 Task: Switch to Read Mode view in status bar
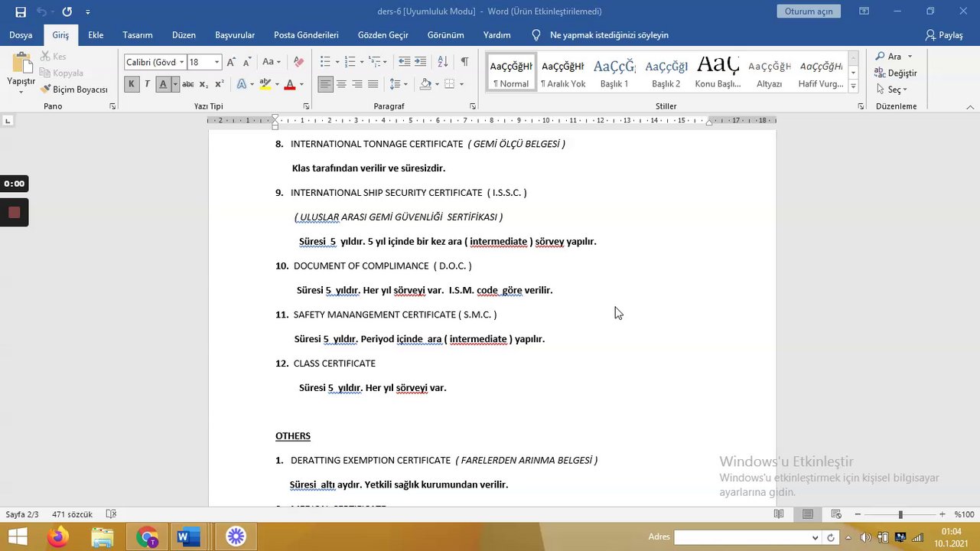(x=779, y=514)
